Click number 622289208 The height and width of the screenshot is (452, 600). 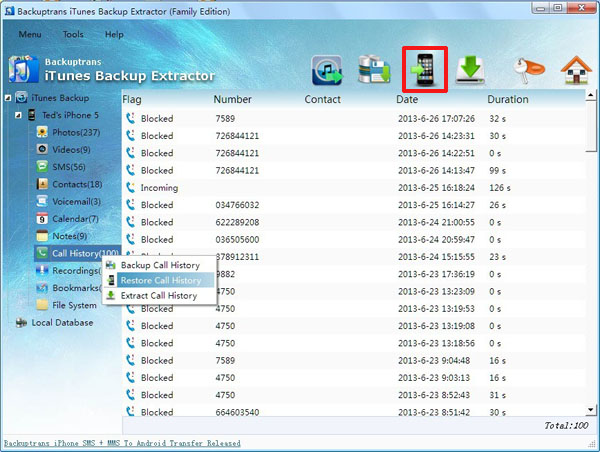click(237, 222)
